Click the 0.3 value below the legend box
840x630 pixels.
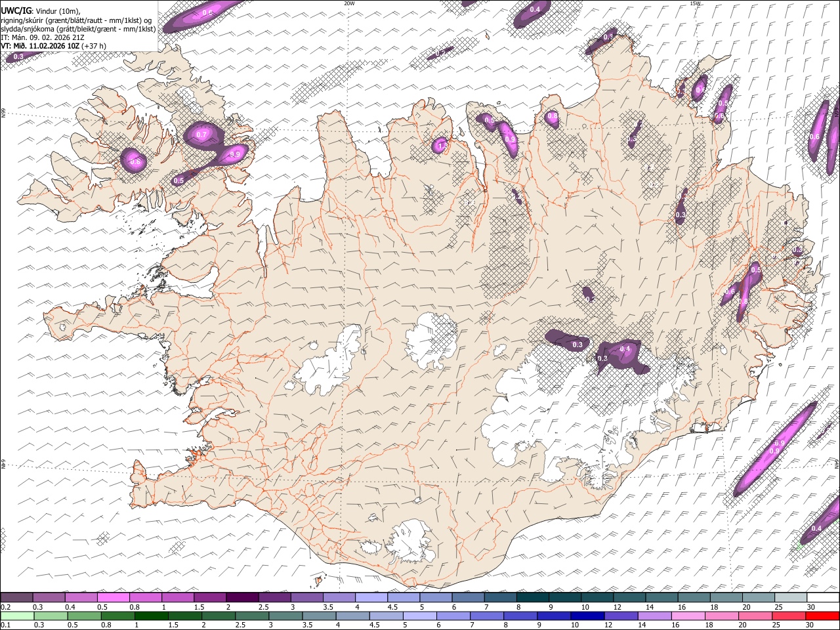pos(18,57)
